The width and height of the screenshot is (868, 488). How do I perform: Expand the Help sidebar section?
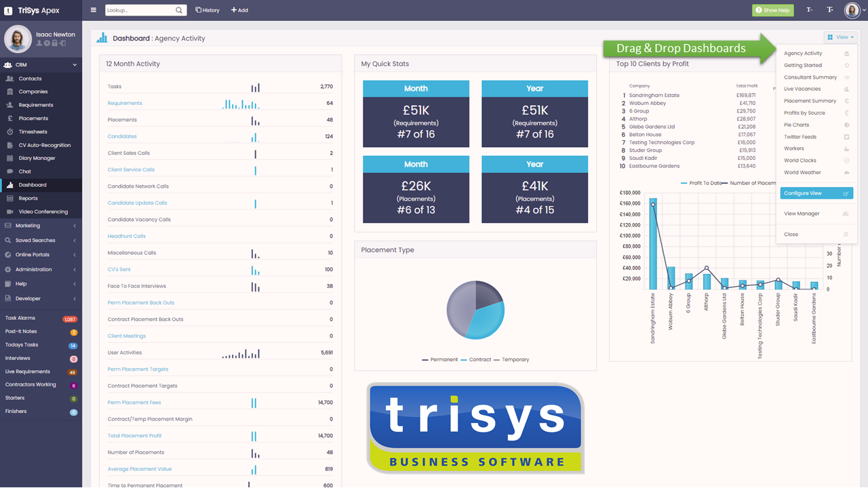point(41,284)
